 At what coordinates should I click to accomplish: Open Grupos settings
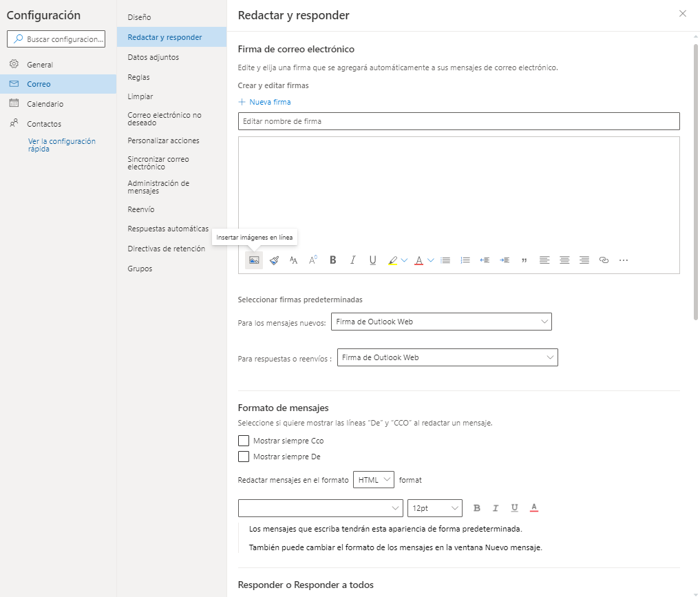[x=171, y=269]
